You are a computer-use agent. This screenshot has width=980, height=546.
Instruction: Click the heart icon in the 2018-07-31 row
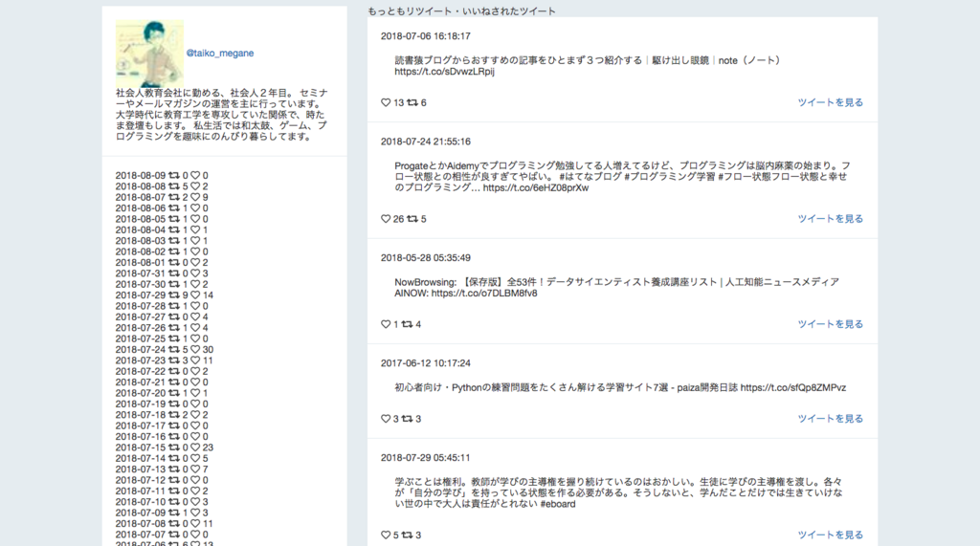click(195, 273)
